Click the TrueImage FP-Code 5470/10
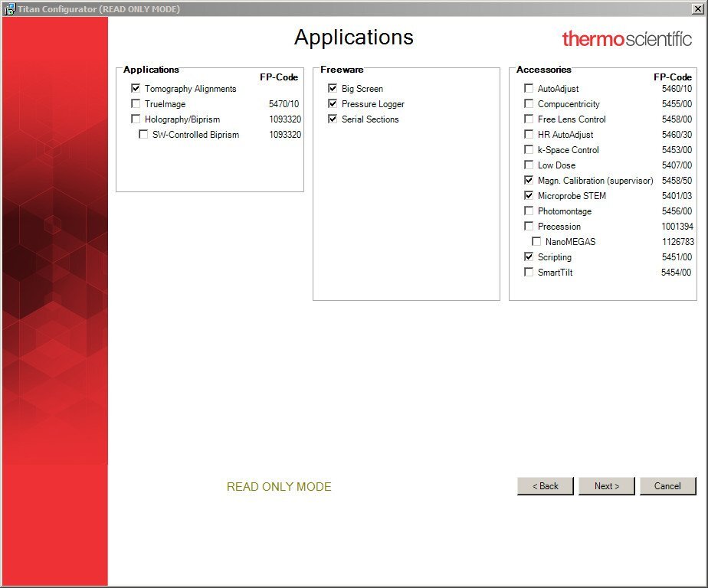Image resolution: width=708 pixels, height=588 pixels. tap(284, 104)
